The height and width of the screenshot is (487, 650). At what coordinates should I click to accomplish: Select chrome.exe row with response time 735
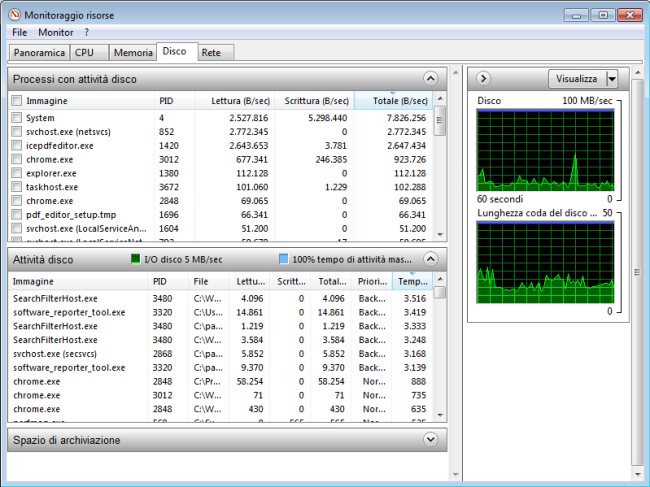220,395
